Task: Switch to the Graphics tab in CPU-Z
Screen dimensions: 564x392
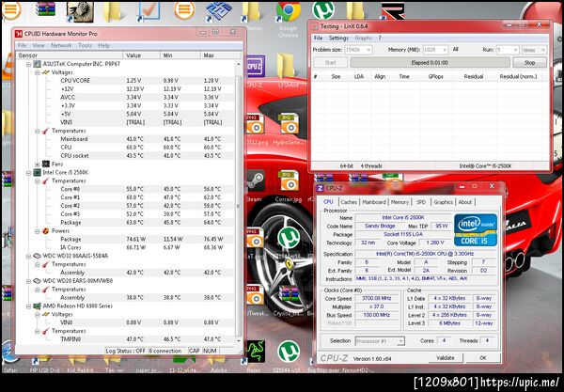Action: click(x=443, y=202)
